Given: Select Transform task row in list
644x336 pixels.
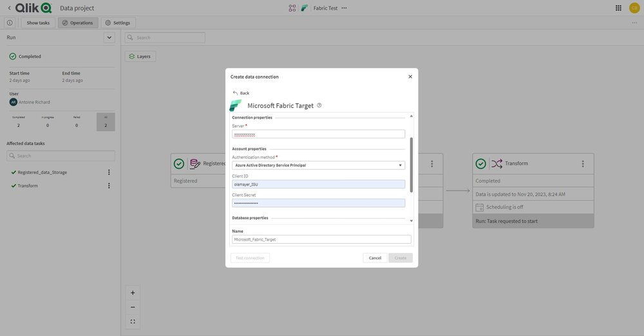Looking at the screenshot, I should [x=61, y=186].
